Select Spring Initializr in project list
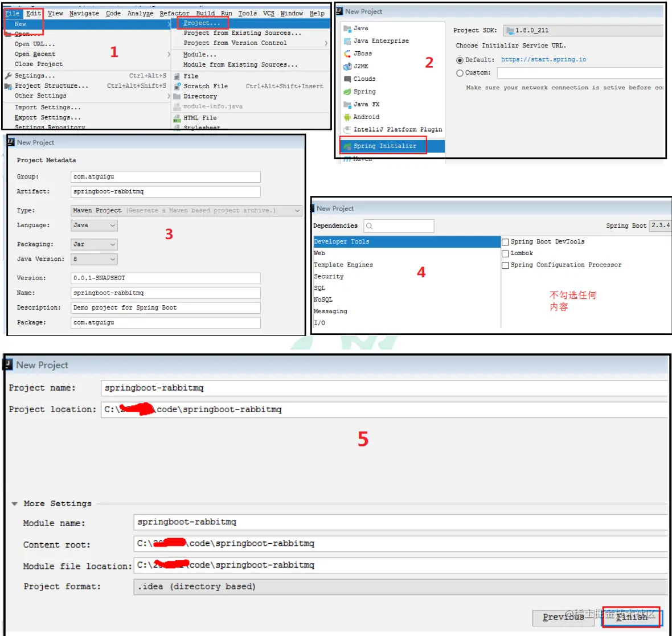Image resolution: width=672 pixels, height=636 pixels. point(392,146)
